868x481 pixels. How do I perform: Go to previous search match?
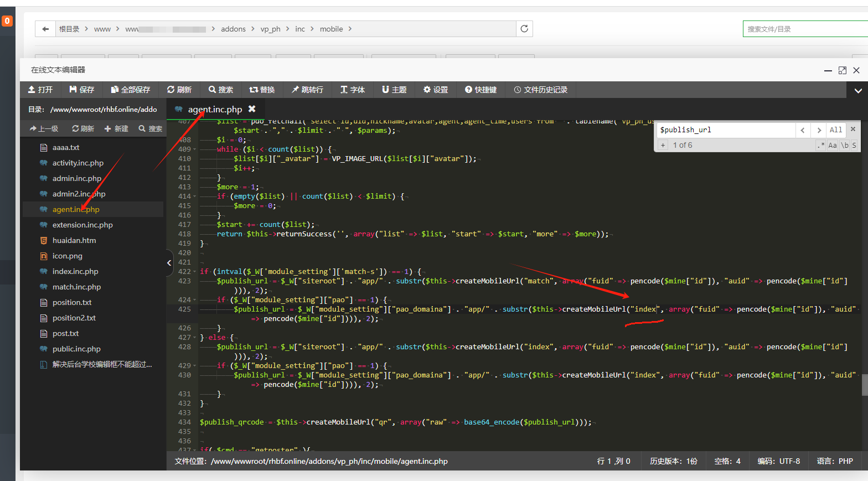pyautogui.click(x=803, y=130)
